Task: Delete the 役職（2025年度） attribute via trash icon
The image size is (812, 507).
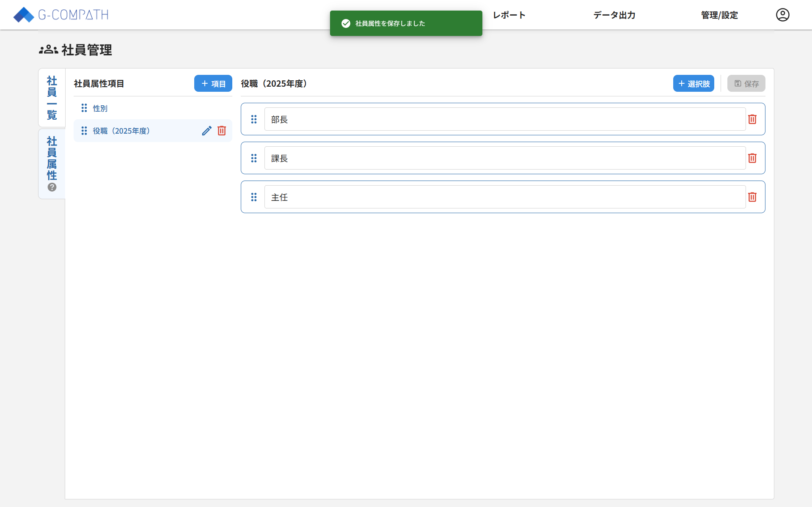Action: pyautogui.click(x=222, y=131)
